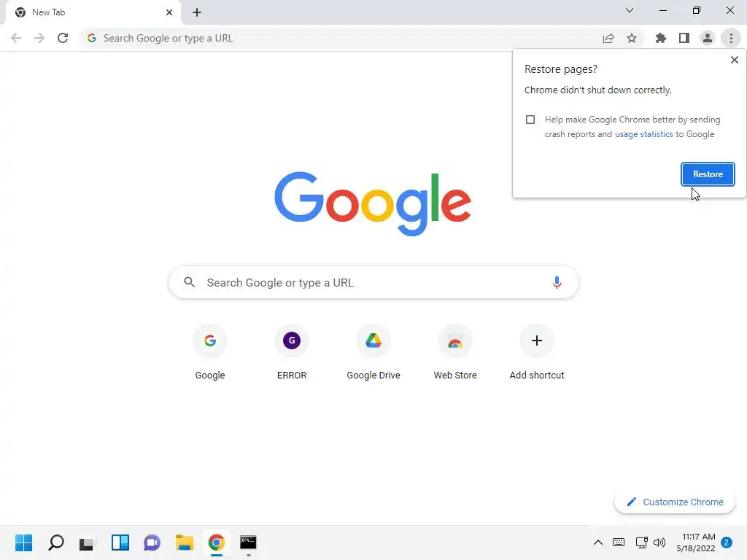Open the Web Store shortcut
Viewport: 747px width, 560px height.
(x=455, y=352)
